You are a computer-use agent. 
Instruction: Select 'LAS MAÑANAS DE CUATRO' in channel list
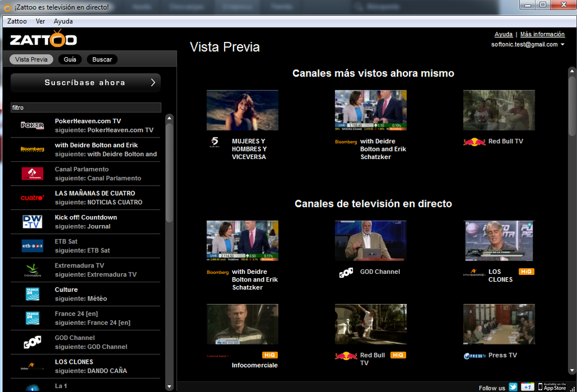coord(95,193)
